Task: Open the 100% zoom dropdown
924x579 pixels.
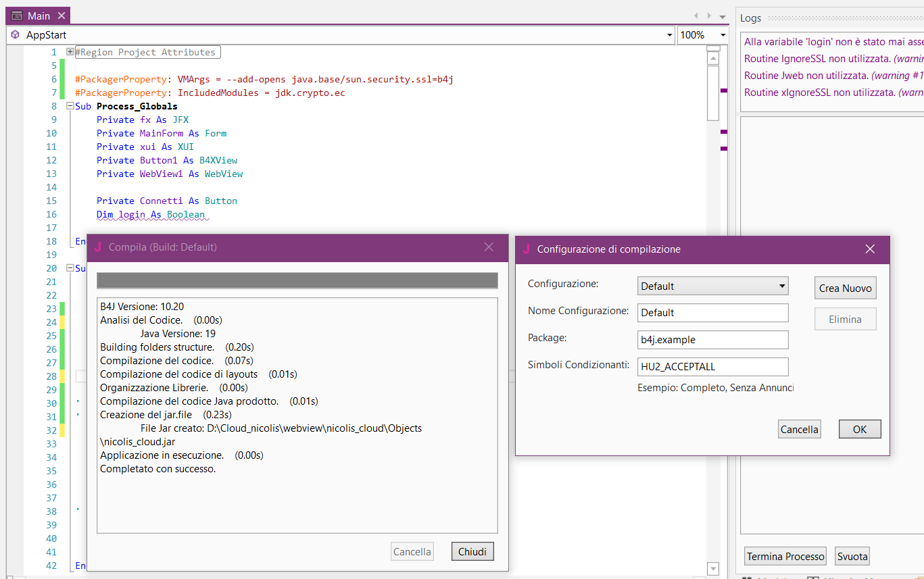Action: click(x=723, y=35)
